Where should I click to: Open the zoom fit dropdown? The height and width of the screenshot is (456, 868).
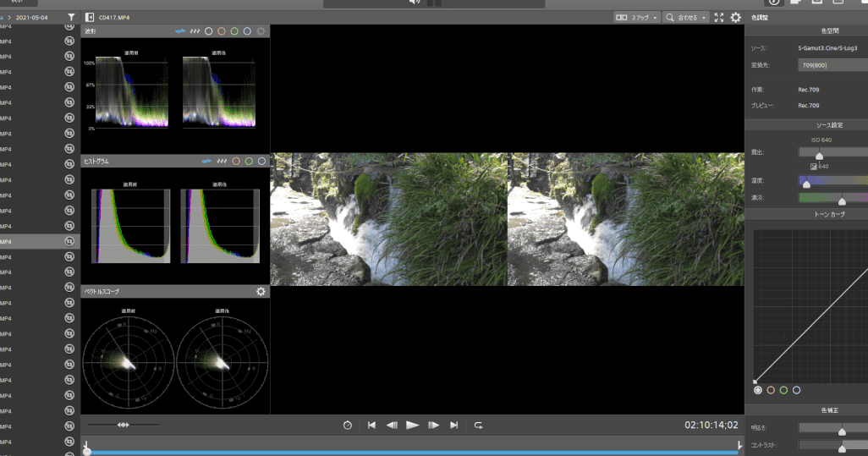[x=686, y=17]
